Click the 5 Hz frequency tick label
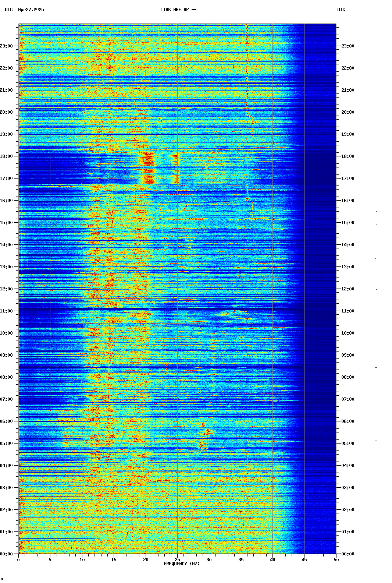 (50, 560)
